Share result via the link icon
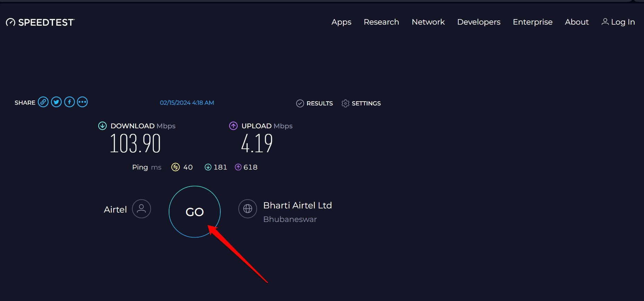Image resolution: width=644 pixels, height=301 pixels. click(x=43, y=102)
